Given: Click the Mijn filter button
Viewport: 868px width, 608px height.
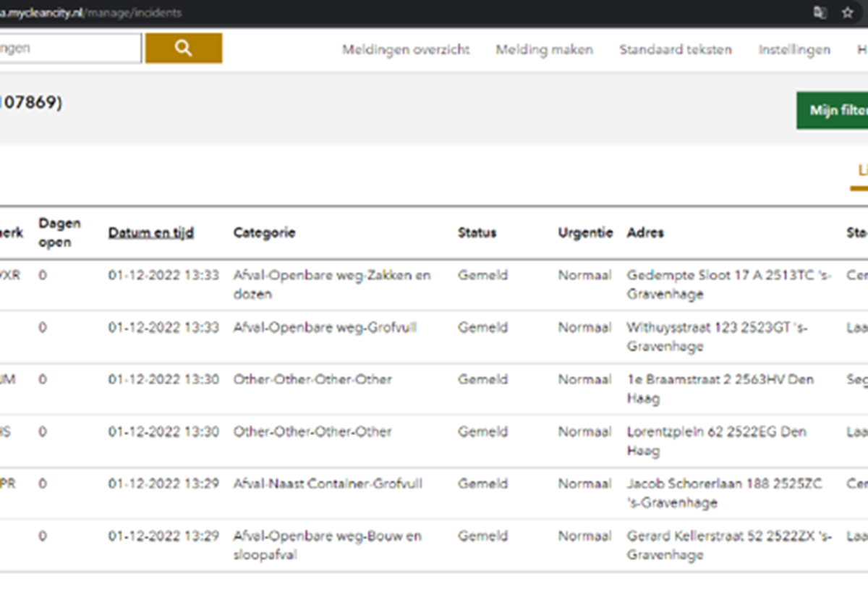Looking at the screenshot, I should click(x=833, y=111).
